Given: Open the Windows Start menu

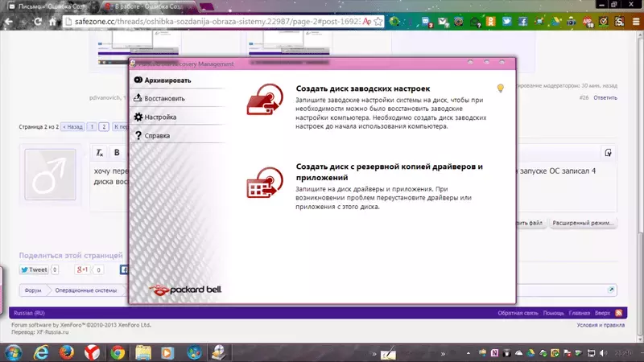Looking at the screenshot, I should pyautogui.click(x=13, y=352).
